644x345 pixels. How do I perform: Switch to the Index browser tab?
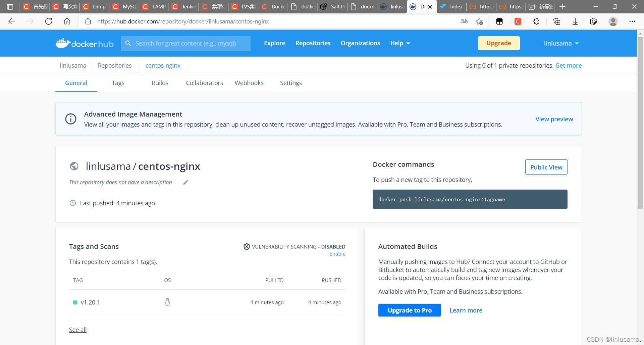[451, 7]
